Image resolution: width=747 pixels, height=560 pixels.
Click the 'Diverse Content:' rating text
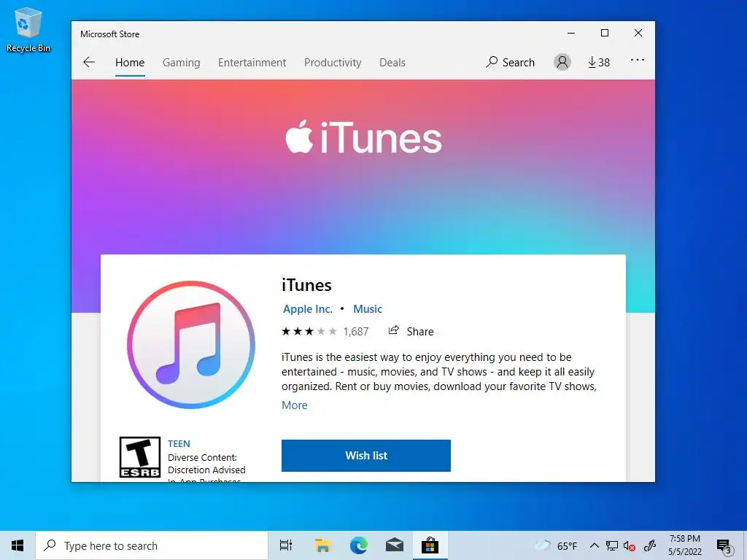click(202, 458)
